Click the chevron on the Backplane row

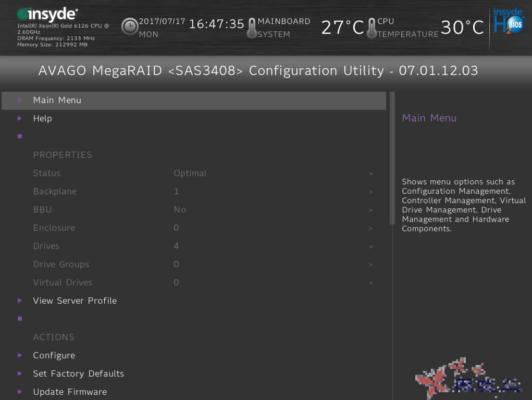click(x=370, y=192)
